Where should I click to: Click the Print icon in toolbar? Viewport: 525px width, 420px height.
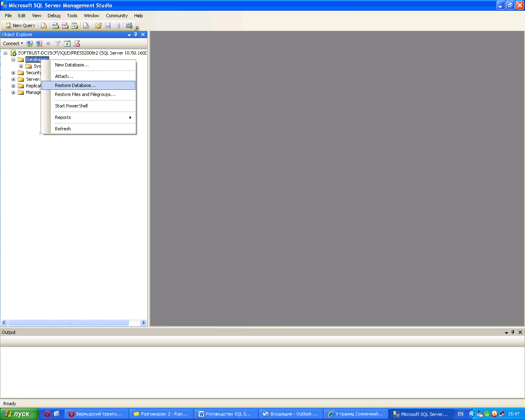tap(117, 25)
